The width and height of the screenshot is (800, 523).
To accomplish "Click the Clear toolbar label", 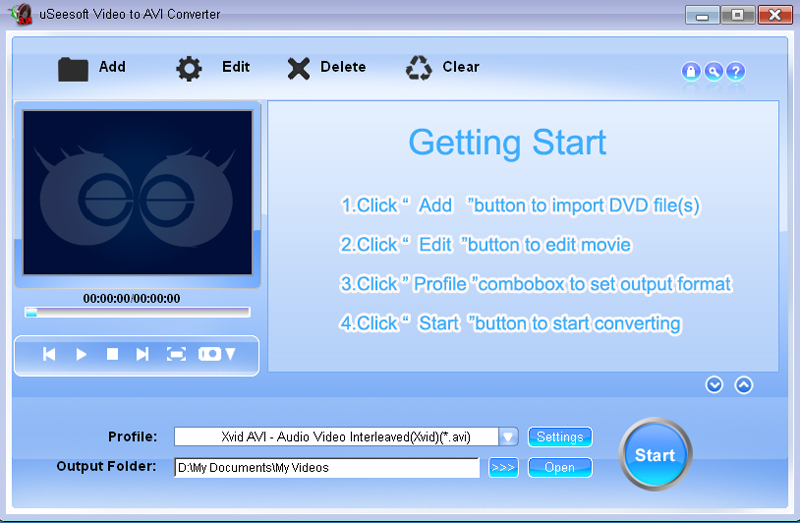I will click(461, 67).
